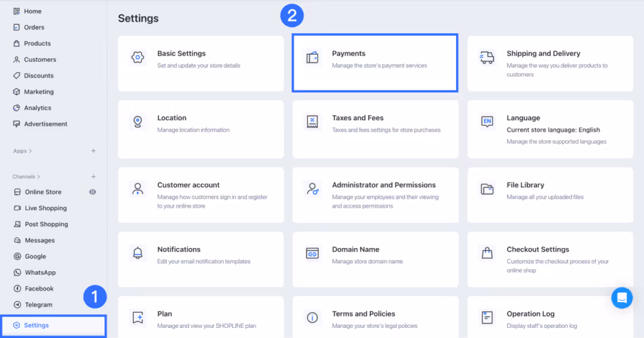Click the Discounts tag icon
Viewport: 644px width, 338px height.
(x=16, y=76)
